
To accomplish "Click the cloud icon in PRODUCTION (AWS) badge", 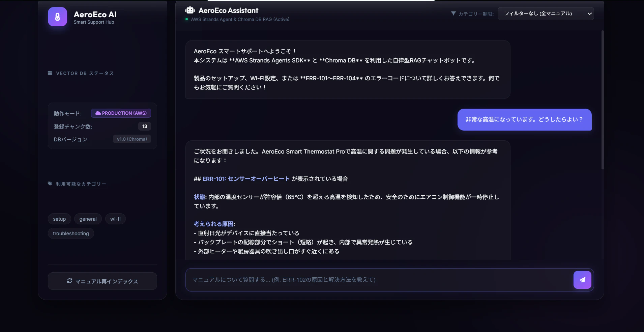I will point(98,113).
